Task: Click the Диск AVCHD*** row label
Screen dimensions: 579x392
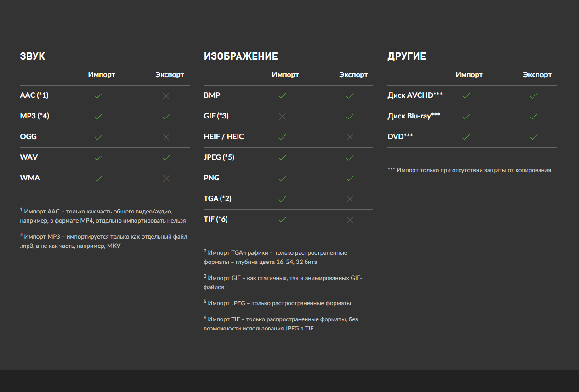Action: click(x=415, y=95)
